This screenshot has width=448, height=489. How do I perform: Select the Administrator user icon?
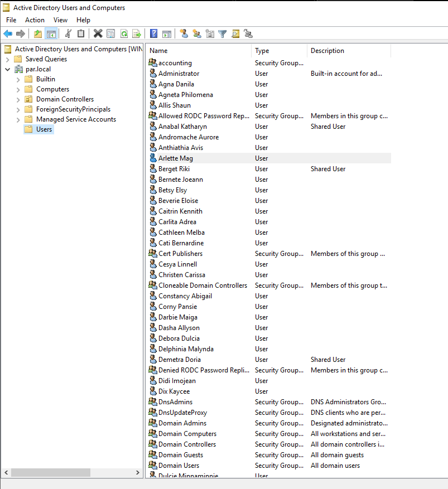(x=153, y=73)
